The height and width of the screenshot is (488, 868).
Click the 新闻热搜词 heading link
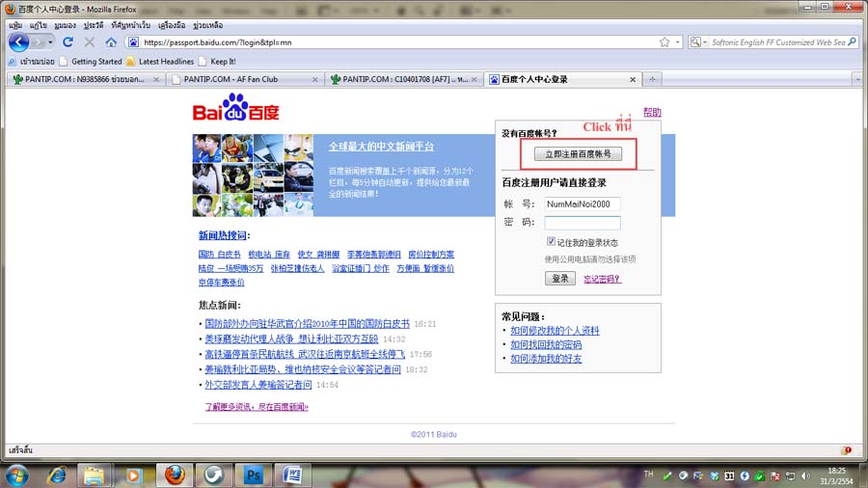[222, 235]
